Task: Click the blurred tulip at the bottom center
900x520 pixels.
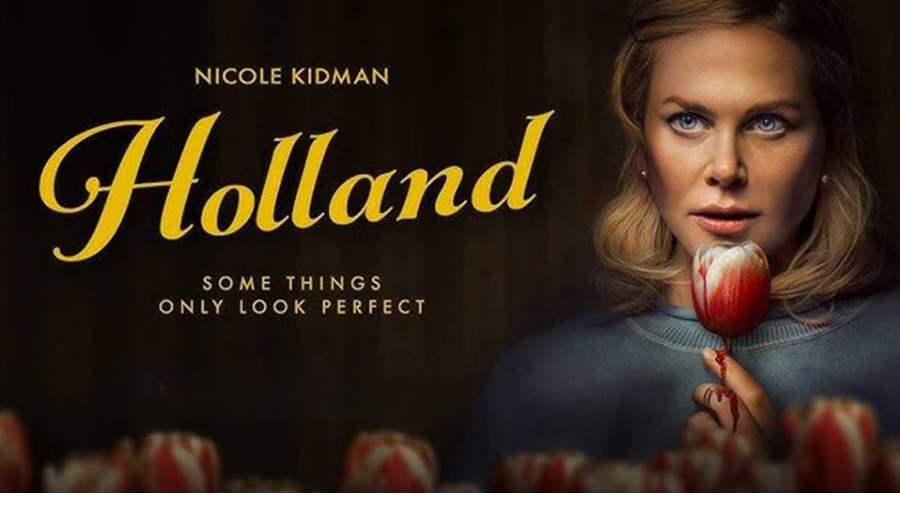Action: point(390,463)
